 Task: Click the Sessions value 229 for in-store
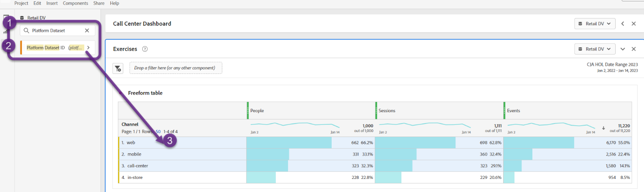[x=483, y=178]
